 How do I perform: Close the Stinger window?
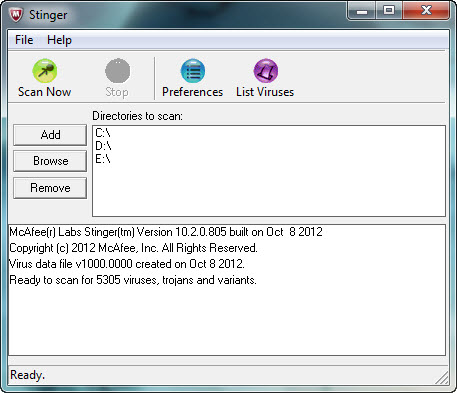(426, 11)
